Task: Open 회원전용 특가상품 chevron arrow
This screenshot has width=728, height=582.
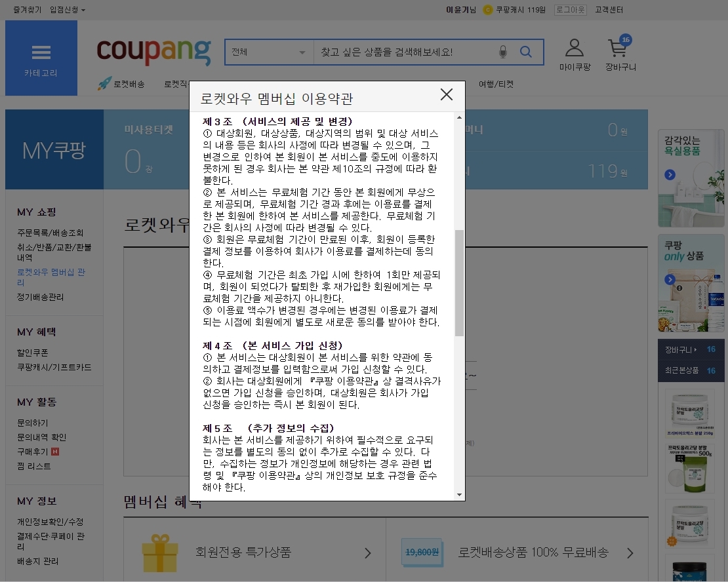Action: pyautogui.click(x=368, y=553)
